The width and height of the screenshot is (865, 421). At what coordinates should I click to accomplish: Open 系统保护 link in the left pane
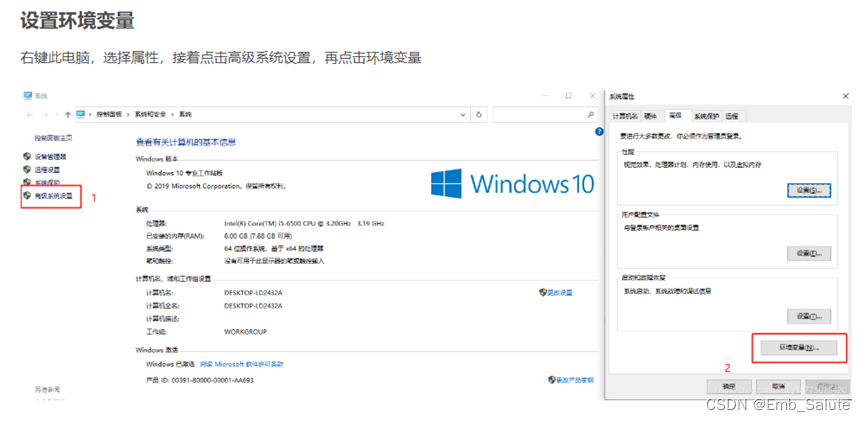47,183
